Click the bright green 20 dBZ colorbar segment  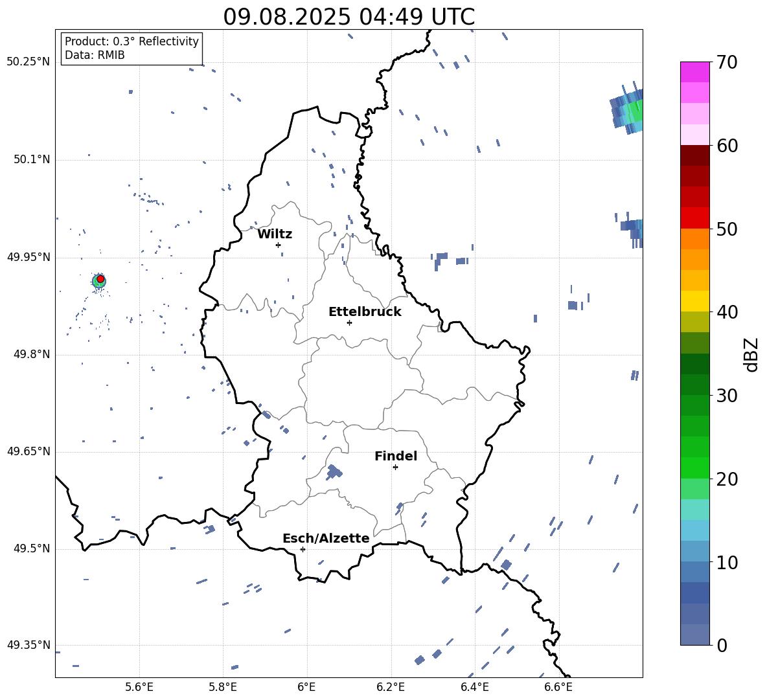(x=694, y=468)
